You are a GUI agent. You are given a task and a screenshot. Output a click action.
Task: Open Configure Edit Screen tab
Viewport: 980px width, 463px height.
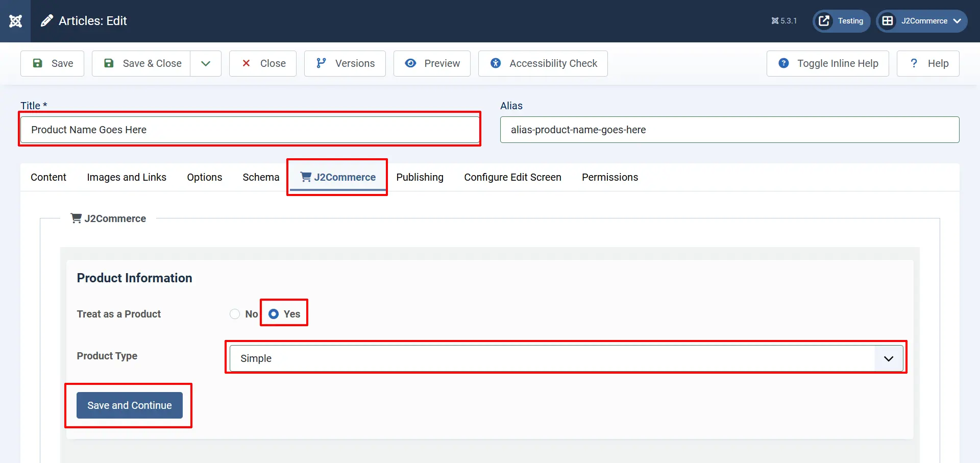512,177
